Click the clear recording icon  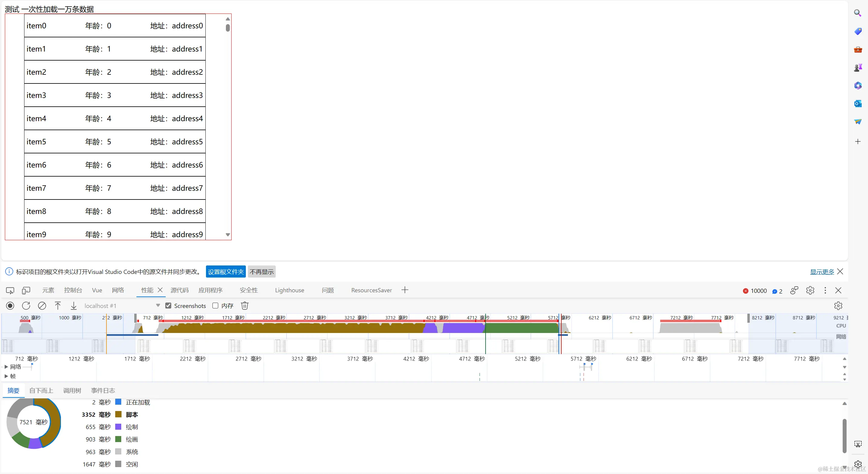click(x=42, y=306)
